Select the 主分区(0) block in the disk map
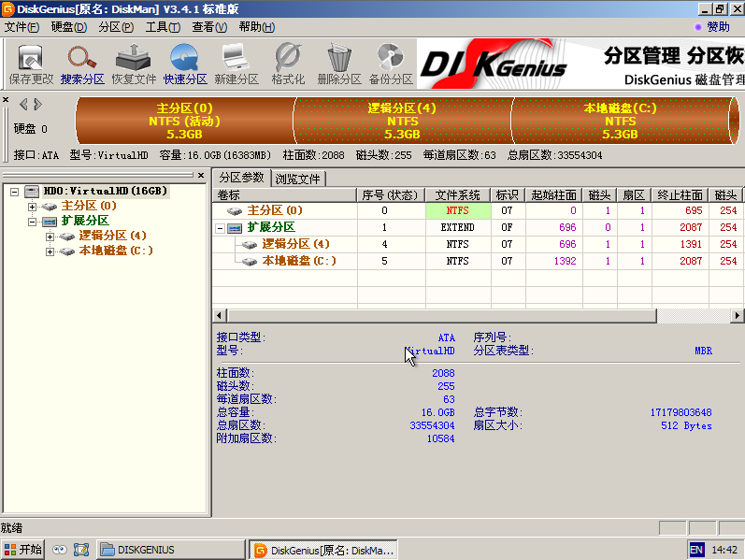Viewport: 745px width, 560px height. click(x=184, y=121)
